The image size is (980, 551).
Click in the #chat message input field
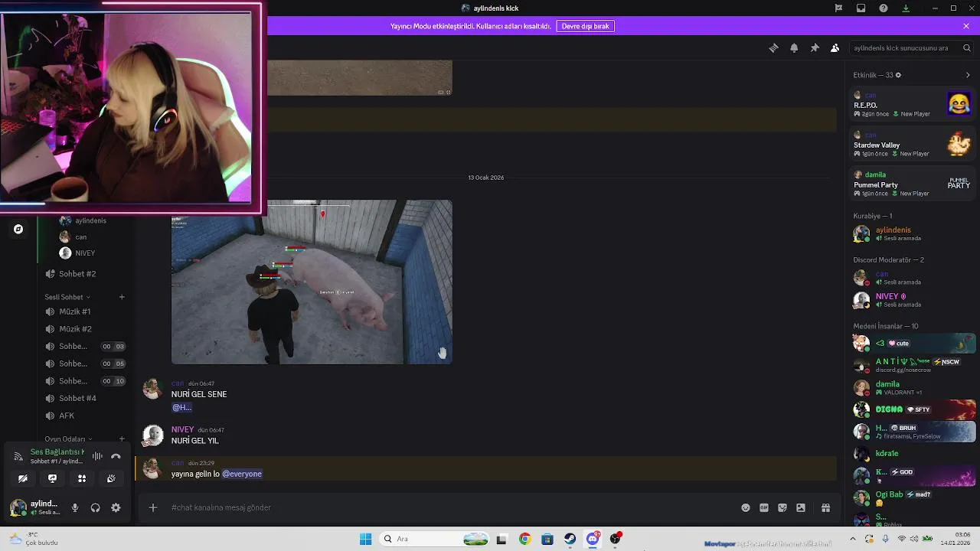[x=452, y=507]
